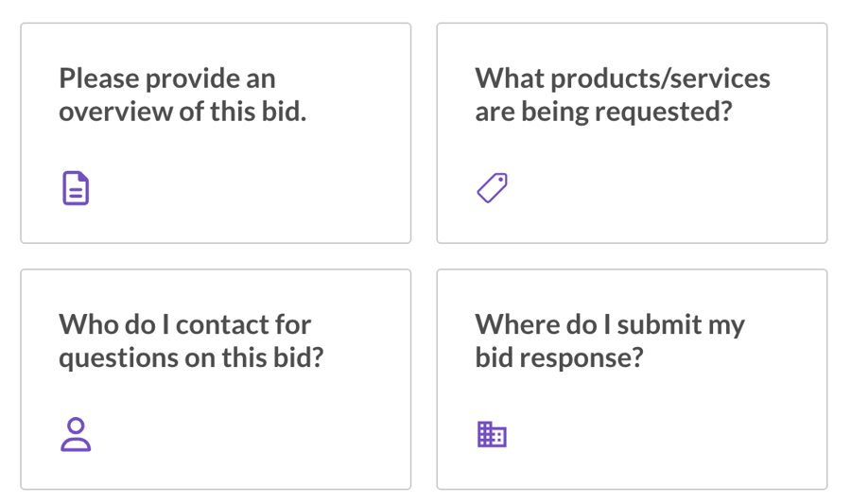Open the contact for questions suggestion card
The width and height of the screenshot is (851, 504).
tap(216, 379)
